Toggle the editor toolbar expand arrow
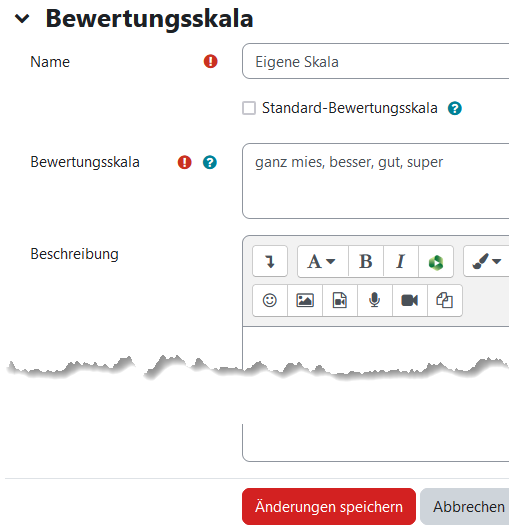 coord(270,261)
